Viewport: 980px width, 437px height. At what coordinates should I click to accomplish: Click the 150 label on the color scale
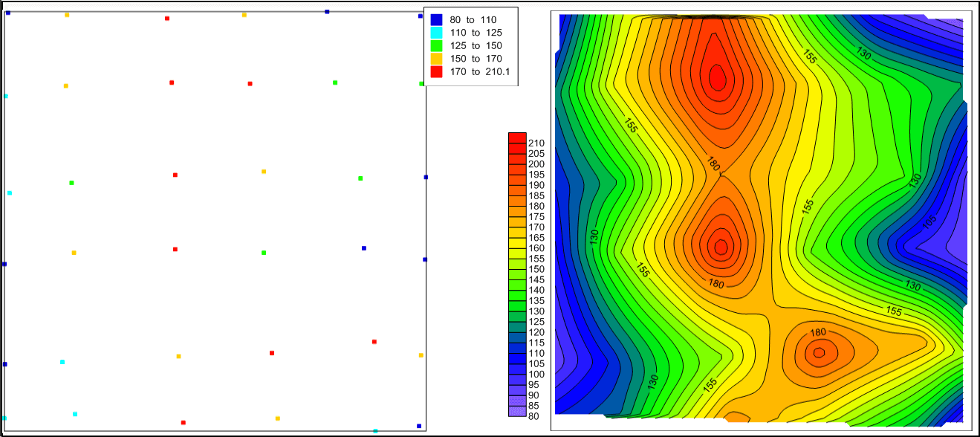coord(536,269)
